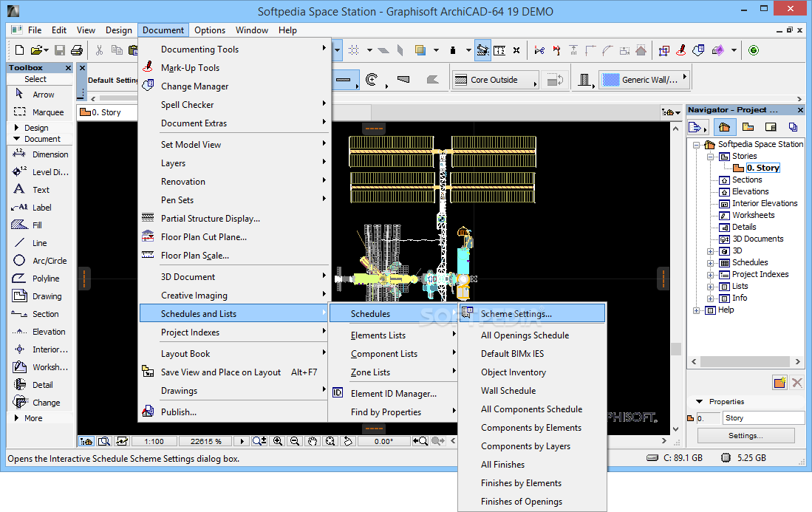Select Worksheets in Navigator tree
812x512 pixels.
pos(753,215)
